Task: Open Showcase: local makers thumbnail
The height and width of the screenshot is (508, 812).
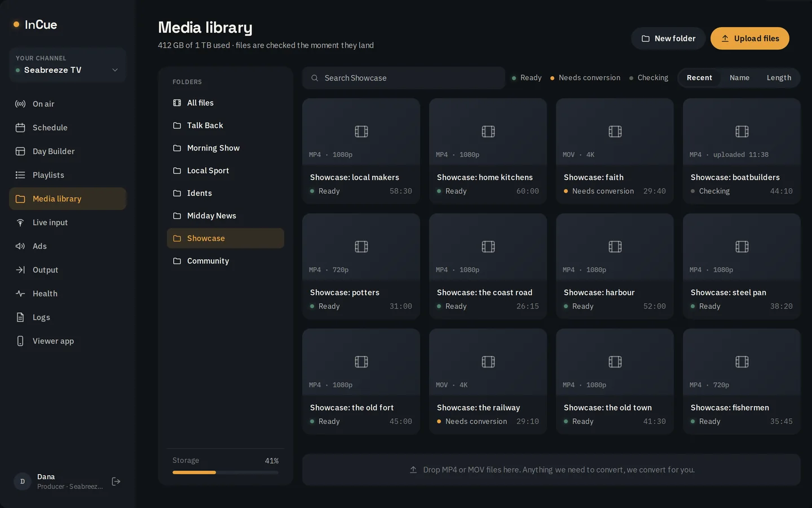Action: (x=361, y=132)
